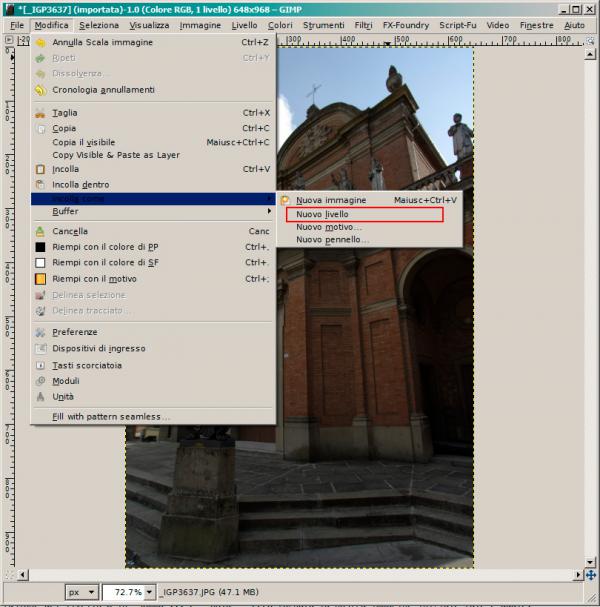The width and height of the screenshot is (600, 607).
Task: Toggle the quick mask button at bottom left
Action: coord(10,575)
